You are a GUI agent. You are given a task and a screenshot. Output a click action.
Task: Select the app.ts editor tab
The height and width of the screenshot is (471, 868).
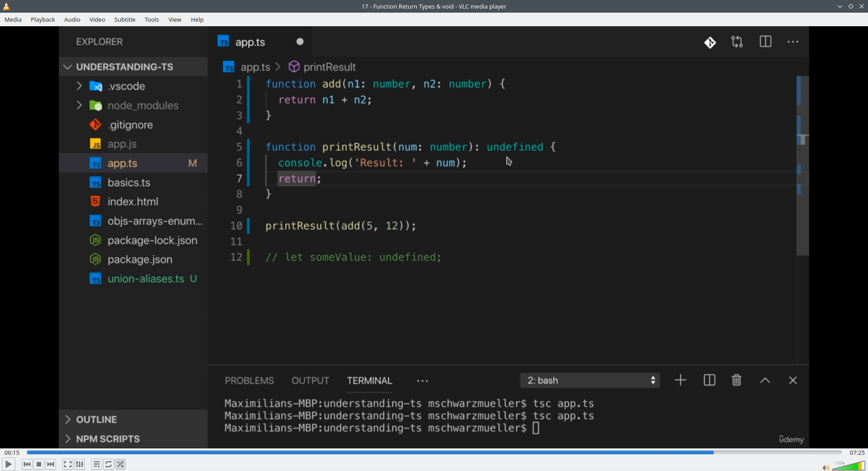coord(260,42)
